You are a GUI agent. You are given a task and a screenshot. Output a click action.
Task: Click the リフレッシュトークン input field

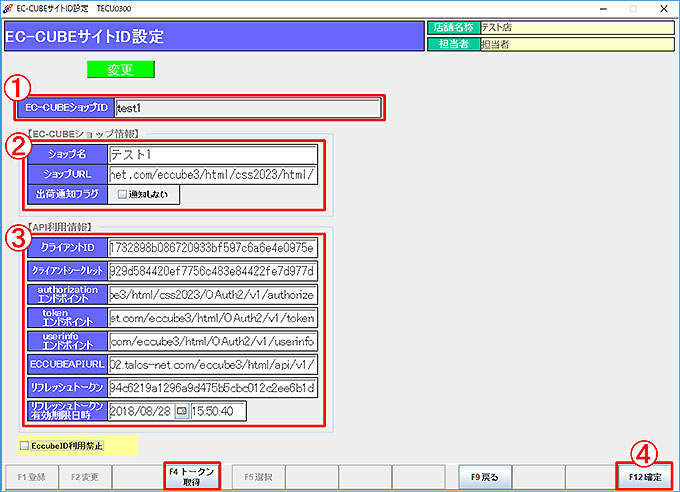pyautogui.click(x=213, y=388)
